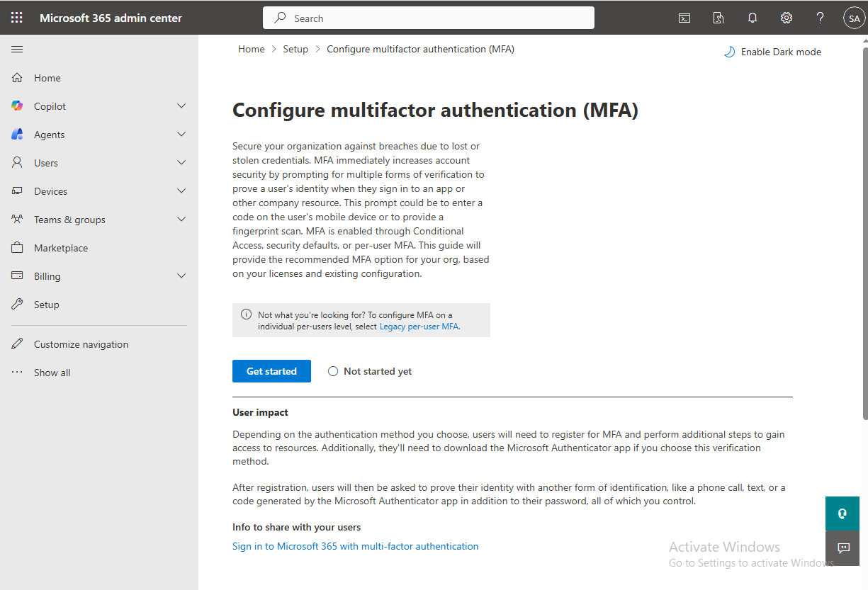Viewport: 868px width, 590px height.
Task: Click the search magnifier icon
Action: pyautogui.click(x=281, y=18)
